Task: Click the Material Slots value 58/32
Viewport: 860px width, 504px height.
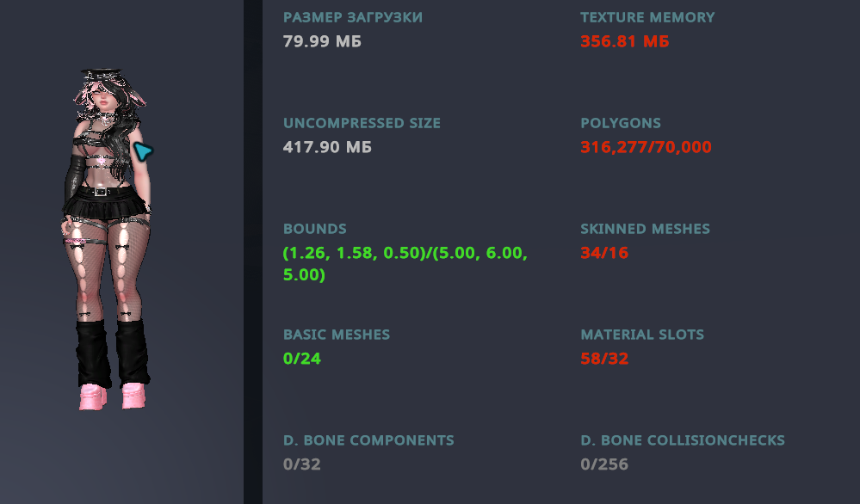Action: [x=603, y=359]
